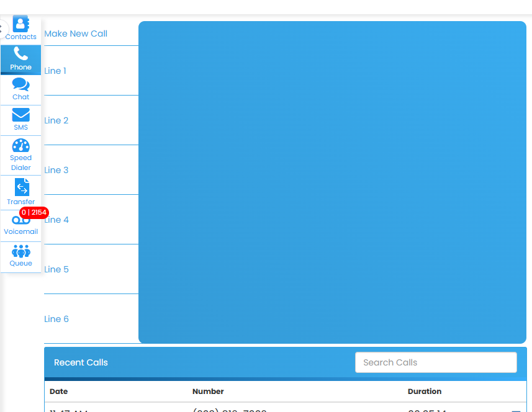This screenshot has width=532, height=412.
Task: Open the Chat feature
Action: point(20,89)
